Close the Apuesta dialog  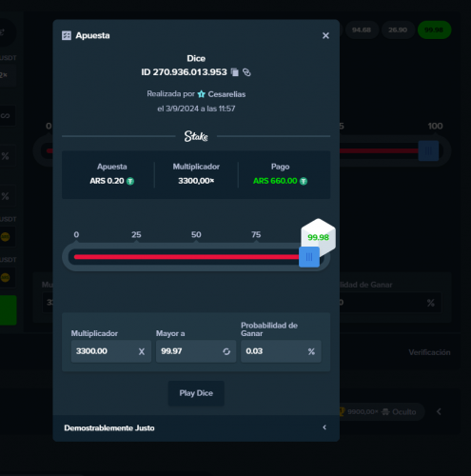pyautogui.click(x=325, y=35)
